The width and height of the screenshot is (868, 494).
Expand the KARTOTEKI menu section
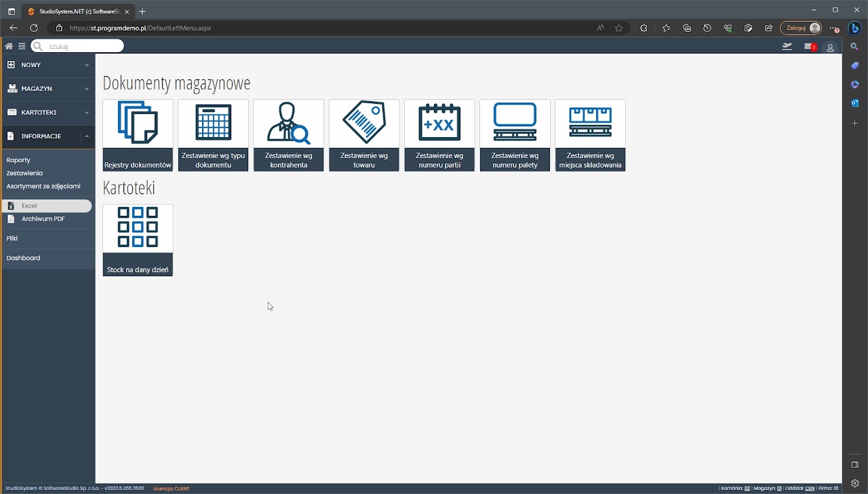[x=47, y=113]
